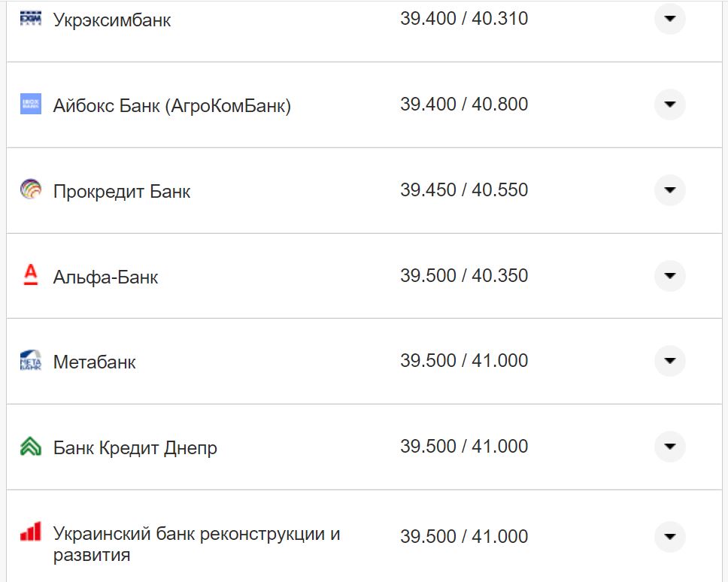Click the green Банк Кредит Днепр logo

point(30,446)
